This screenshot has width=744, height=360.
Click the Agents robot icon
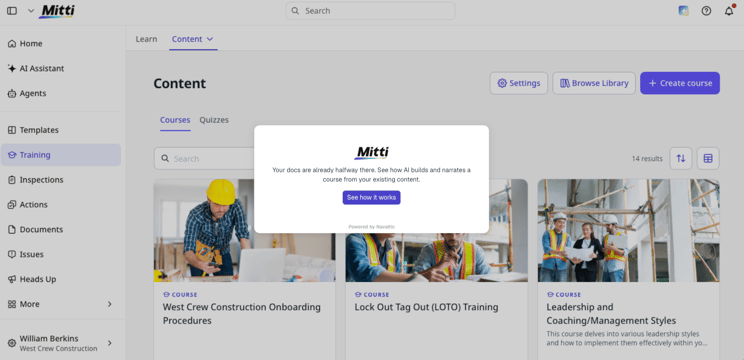12,93
